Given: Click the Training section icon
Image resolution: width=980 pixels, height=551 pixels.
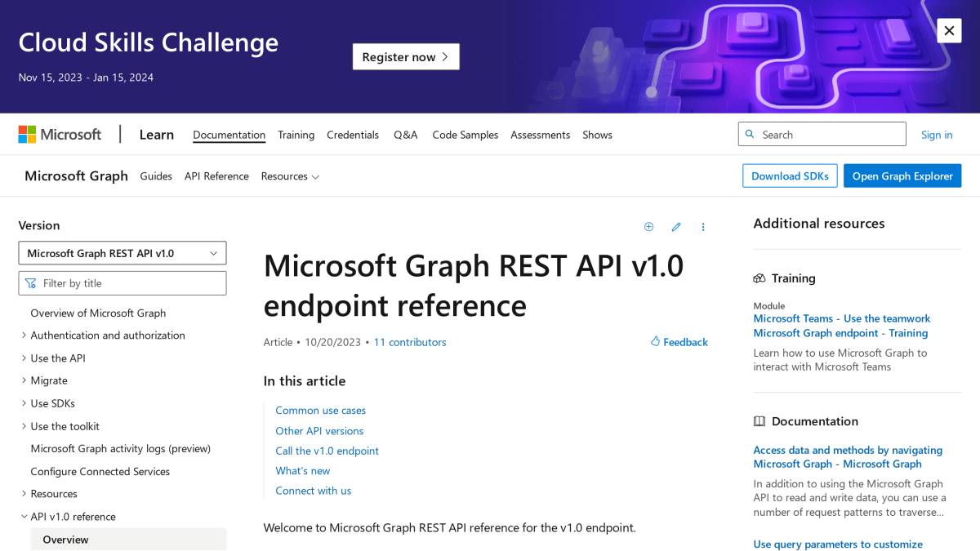Looking at the screenshot, I should (x=759, y=278).
